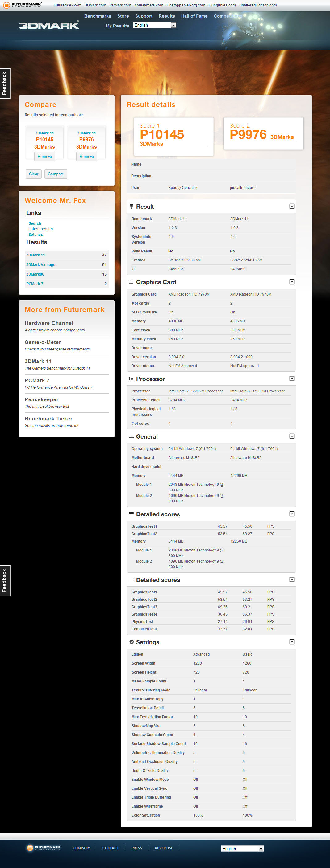Open the PRESS footer link
The image size is (330, 868).
coord(137,848)
